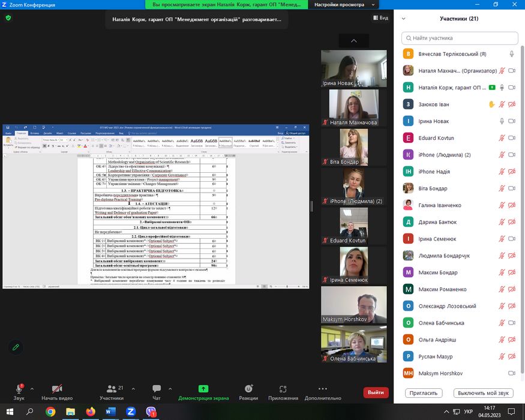Click the Пригласить invite button
The image size is (525, 420).
click(x=424, y=393)
